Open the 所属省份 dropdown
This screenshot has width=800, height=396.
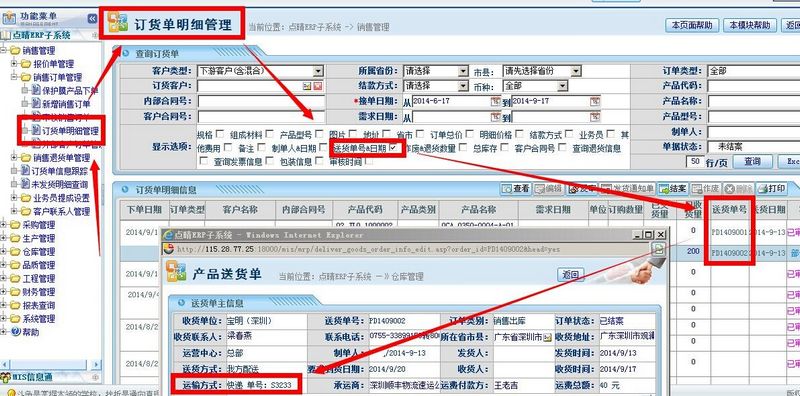(x=463, y=71)
